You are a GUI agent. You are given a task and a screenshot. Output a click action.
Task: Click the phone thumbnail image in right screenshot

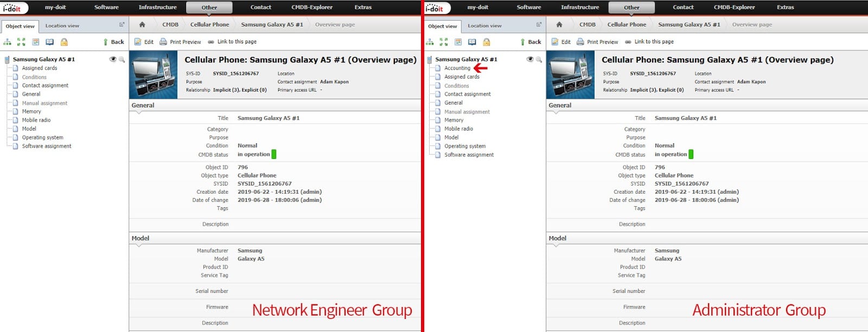571,75
